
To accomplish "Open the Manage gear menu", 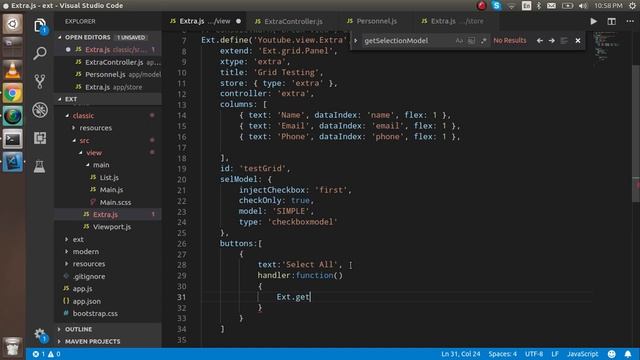I will (x=40, y=335).
